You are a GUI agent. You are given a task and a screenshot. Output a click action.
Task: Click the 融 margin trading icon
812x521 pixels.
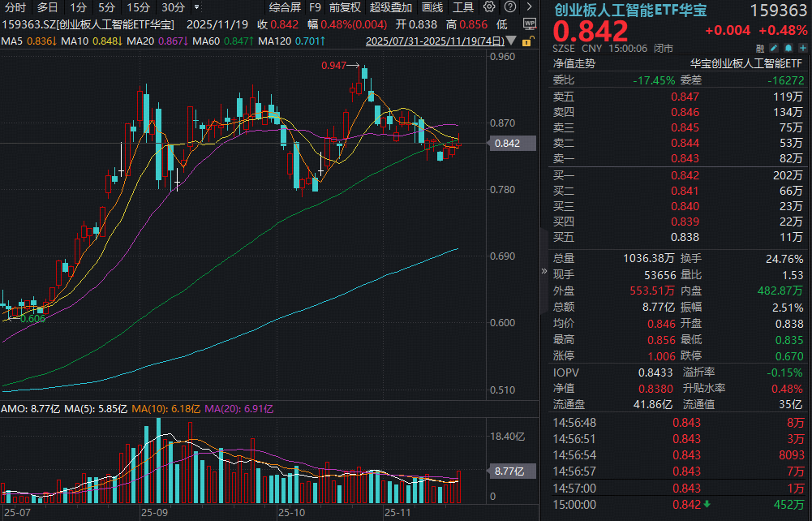[760, 48]
